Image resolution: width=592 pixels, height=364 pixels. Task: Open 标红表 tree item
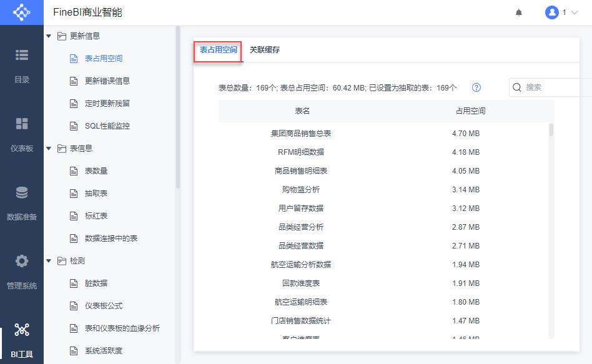(96, 215)
